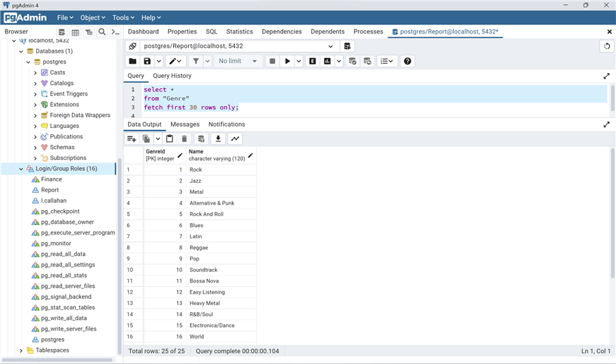Open the Help menu

coord(151,18)
